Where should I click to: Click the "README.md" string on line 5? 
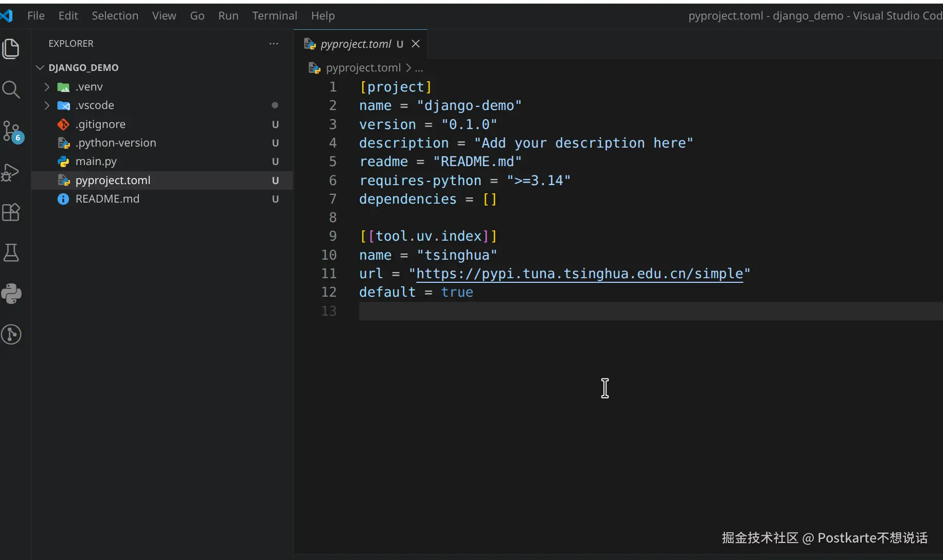(477, 161)
